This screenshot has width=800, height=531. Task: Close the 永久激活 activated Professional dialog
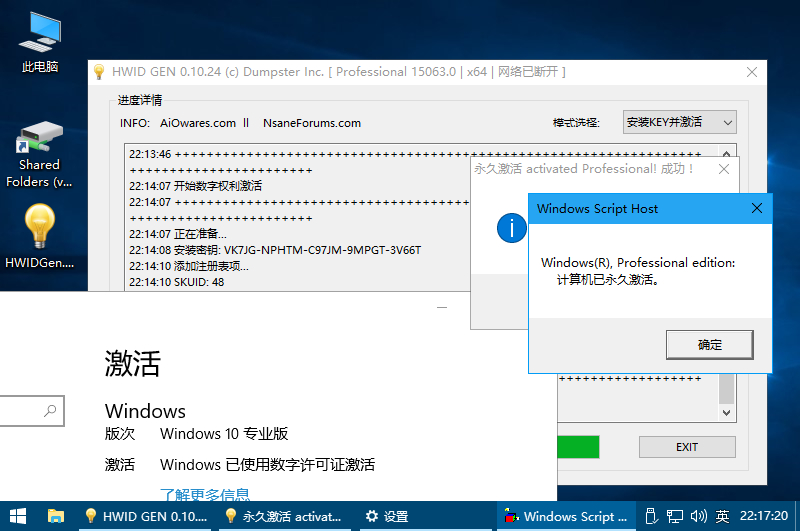point(724,169)
